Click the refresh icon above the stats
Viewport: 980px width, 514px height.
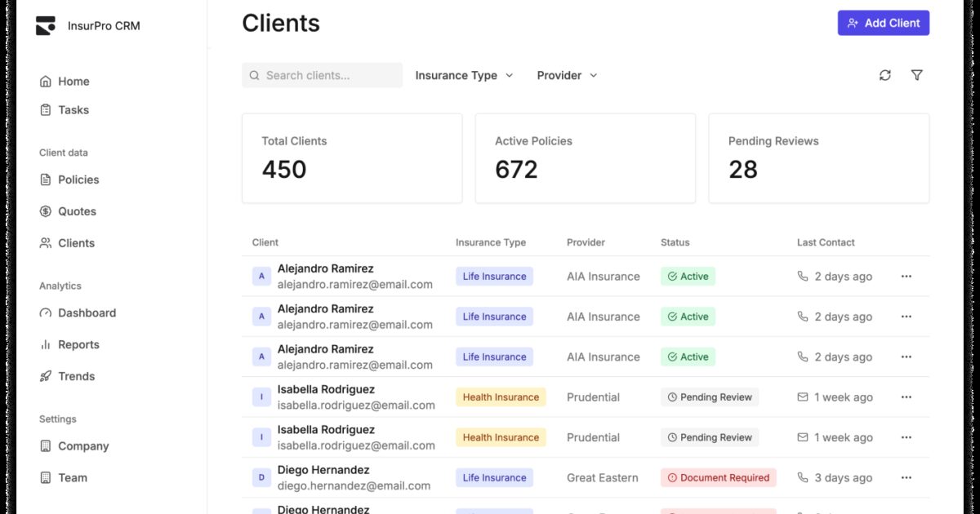pyautogui.click(x=884, y=75)
